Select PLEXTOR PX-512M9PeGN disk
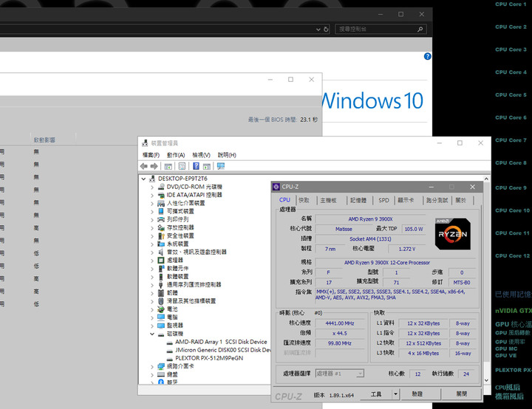532x409 pixels. (x=209, y=358)
